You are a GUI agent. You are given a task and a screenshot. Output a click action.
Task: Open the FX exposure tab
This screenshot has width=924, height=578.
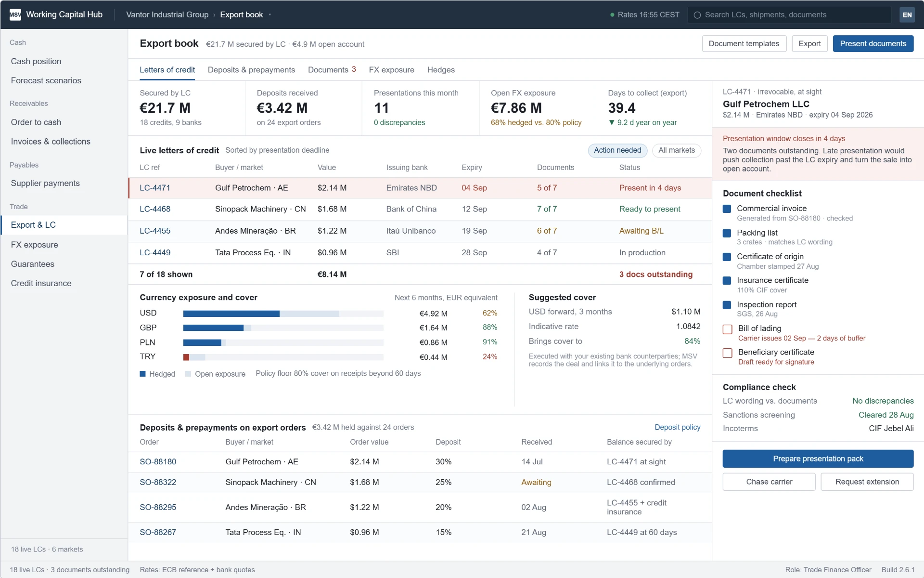coord(391,70)
